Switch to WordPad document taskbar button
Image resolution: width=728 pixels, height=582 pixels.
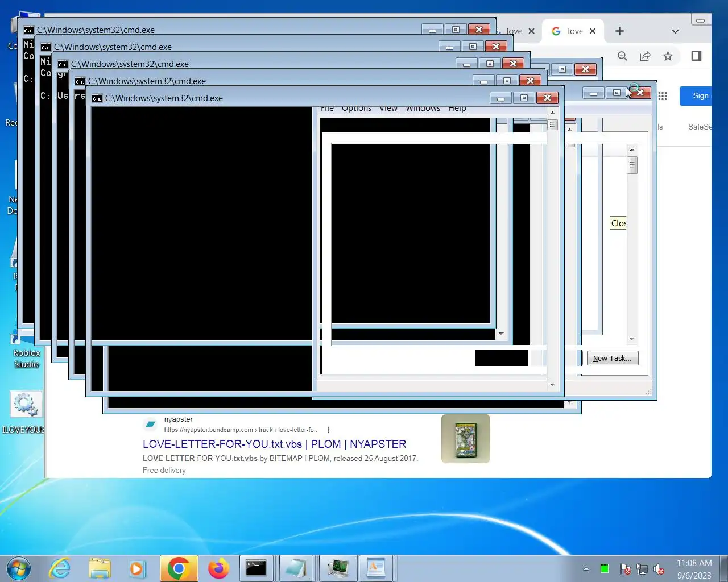coord(376,568)
